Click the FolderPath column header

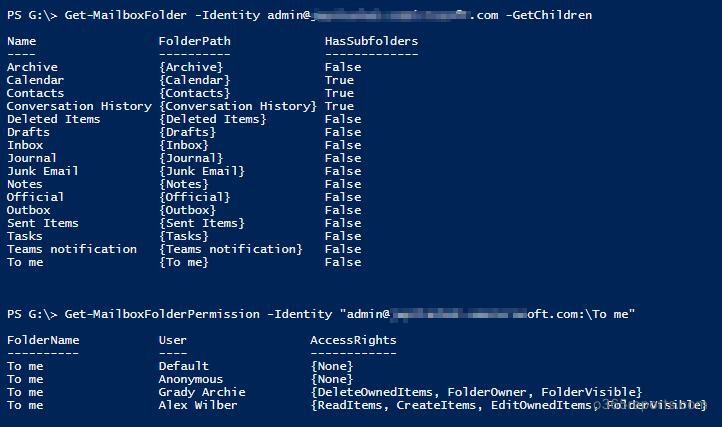point(194,41)
